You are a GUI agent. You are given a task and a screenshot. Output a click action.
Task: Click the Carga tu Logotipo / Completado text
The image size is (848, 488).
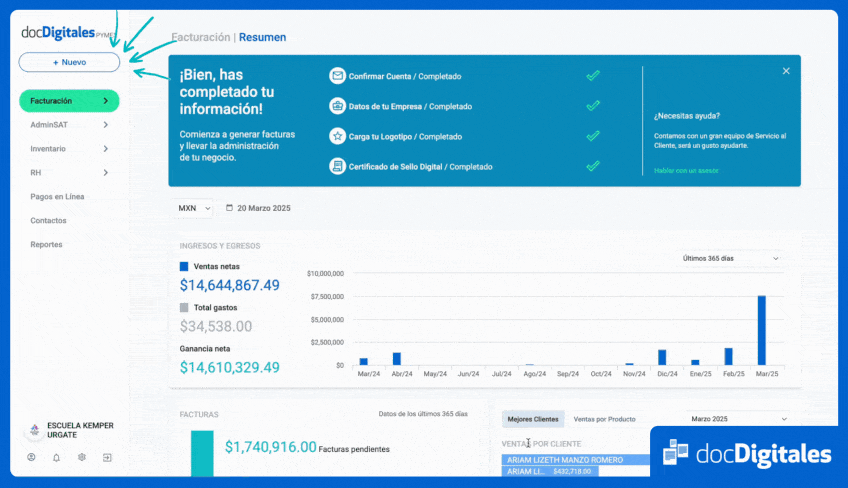tap(405, 137)
